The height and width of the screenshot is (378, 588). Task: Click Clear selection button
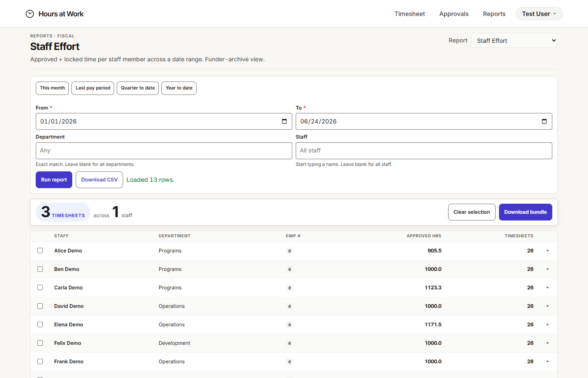coord(472,212)
